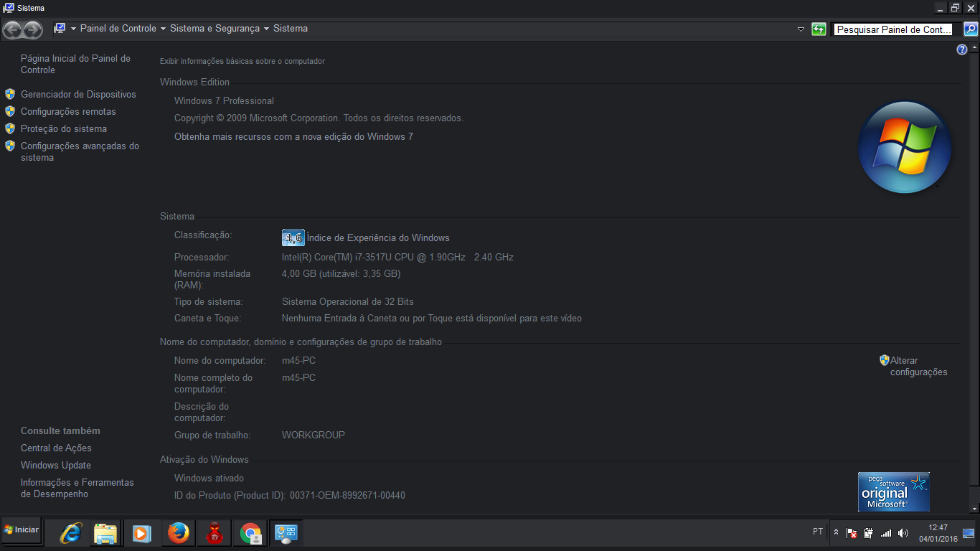Open Configurações avançadas do sistema link
The image size is (980, 551).
(80, 151)
